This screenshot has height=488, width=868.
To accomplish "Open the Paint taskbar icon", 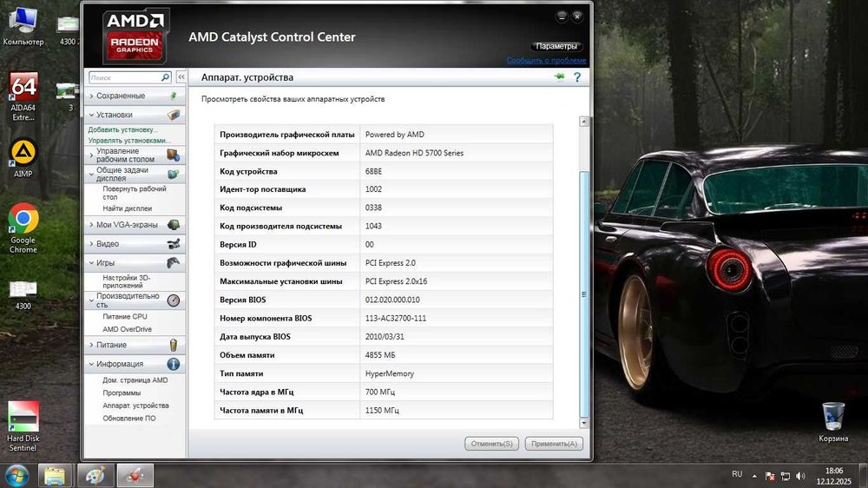I will [95, 476].
